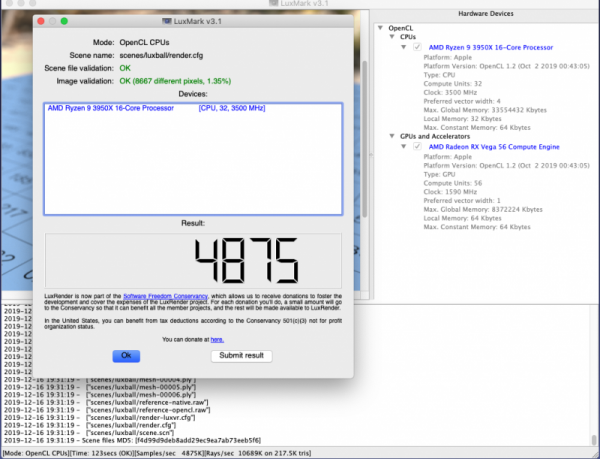
Task: Click the Ok button in result dialog
Action: [126, 356]
